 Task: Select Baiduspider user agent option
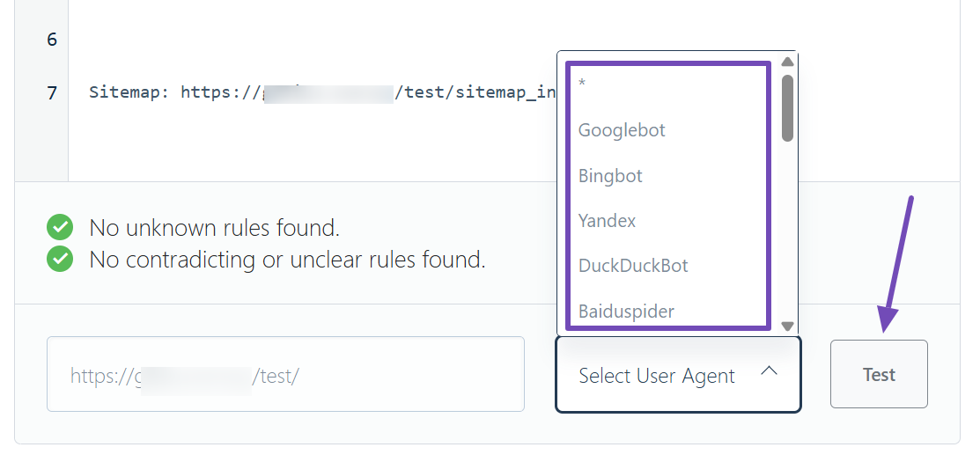tap(626, 312)
